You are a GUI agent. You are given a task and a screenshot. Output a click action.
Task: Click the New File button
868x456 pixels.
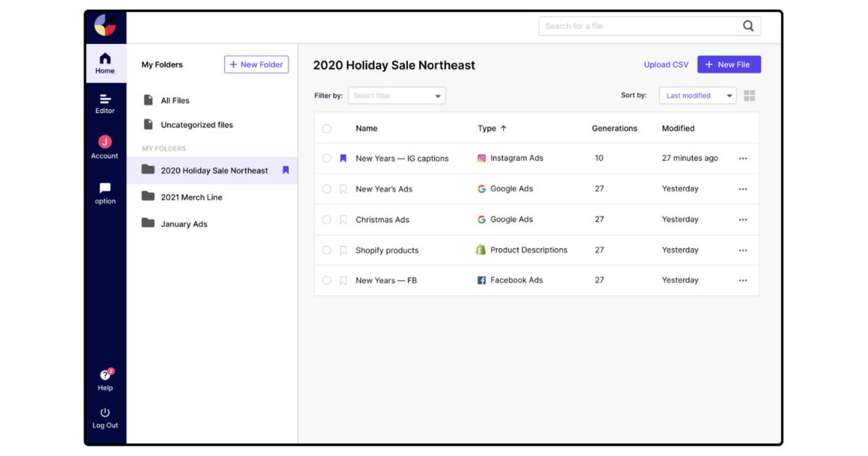click(x=729, y=64)
